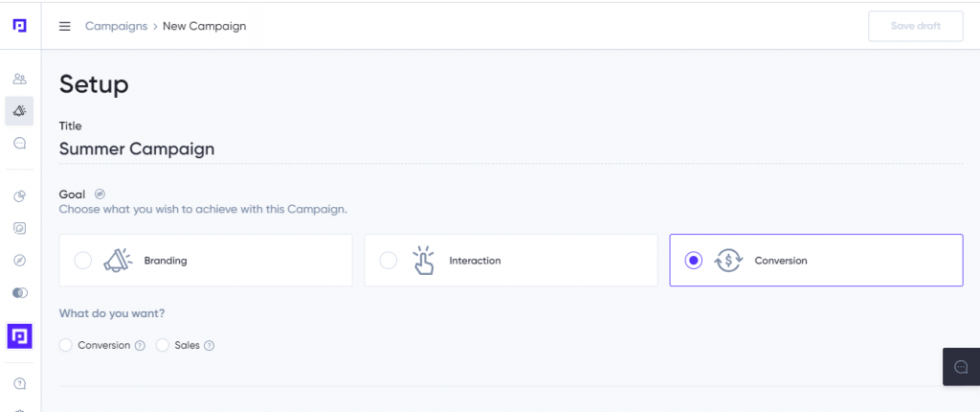Open the hamburger menu icon

coord(64,26)
